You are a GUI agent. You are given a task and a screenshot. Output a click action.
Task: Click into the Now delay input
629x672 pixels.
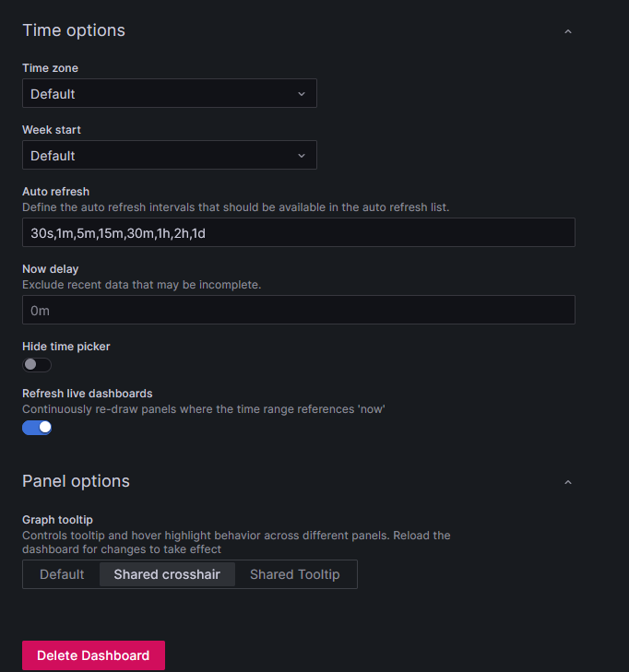[298, 311]
